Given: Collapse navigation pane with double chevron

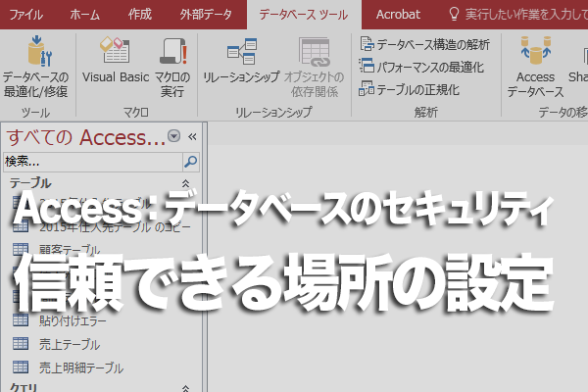Looking at the screenshot, I should [192, 136].
